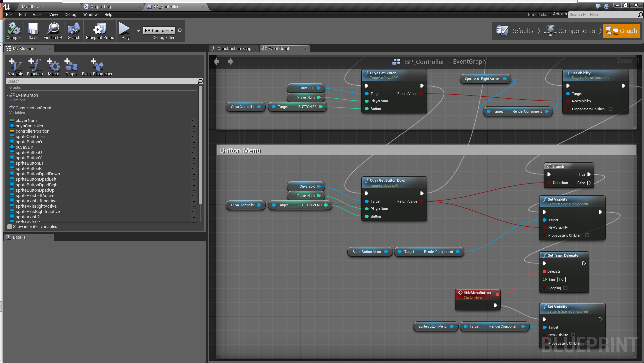Check Propagate to Children in top Set Visibility
Screen dimensions: 644x363
click(610, 109)
